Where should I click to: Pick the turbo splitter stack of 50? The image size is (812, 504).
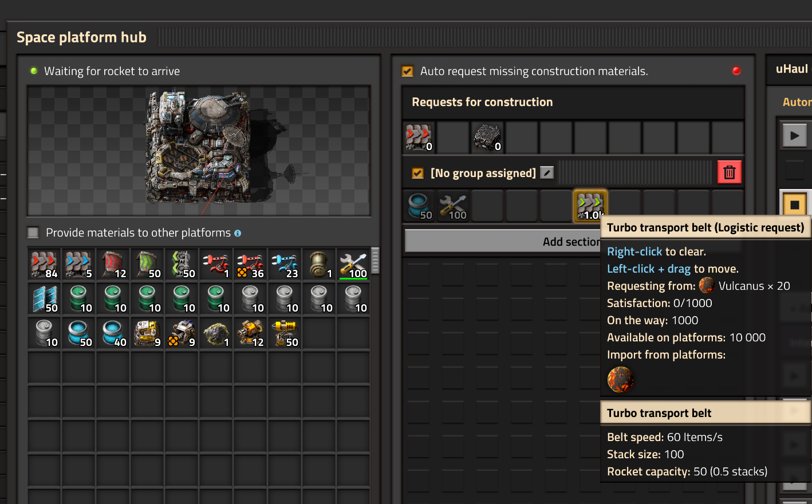tap(182, 265)
